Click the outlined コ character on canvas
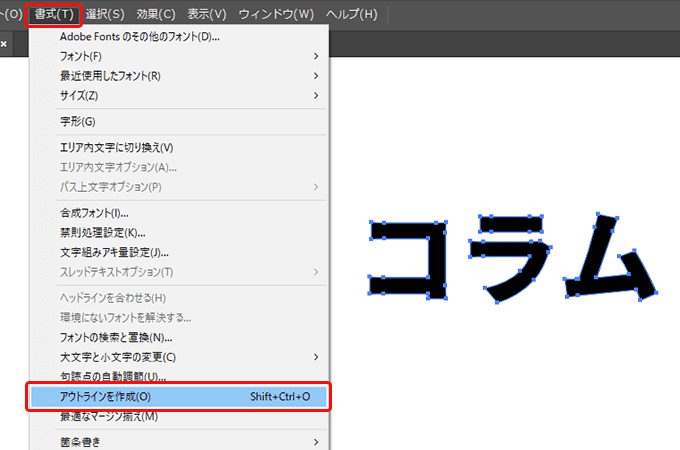This screenshot has height=450, width=680. [438, 260]
